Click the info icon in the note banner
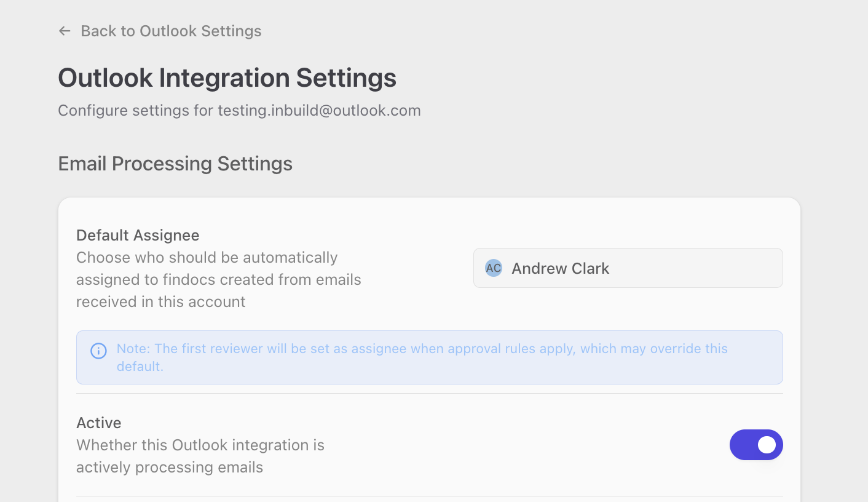This screenshot has height=502, width=868. pyautogui.click(x=98, y=351)
